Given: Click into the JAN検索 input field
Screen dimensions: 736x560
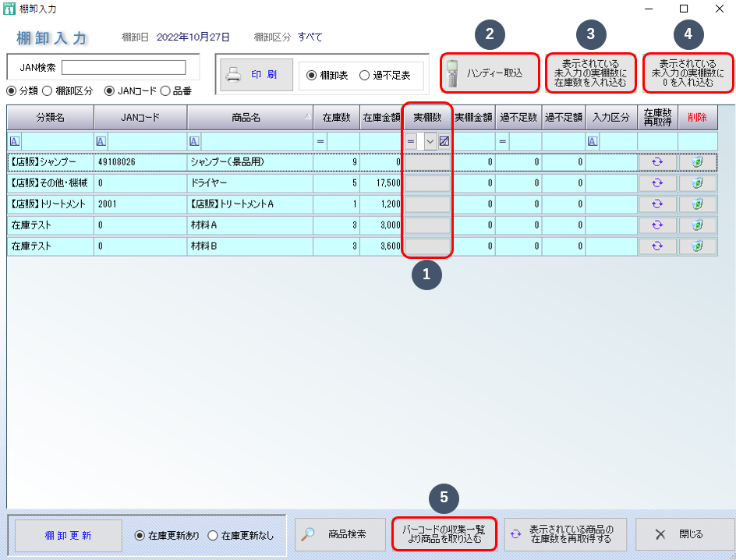Looking at the screenshot, I should click(123, 67).
